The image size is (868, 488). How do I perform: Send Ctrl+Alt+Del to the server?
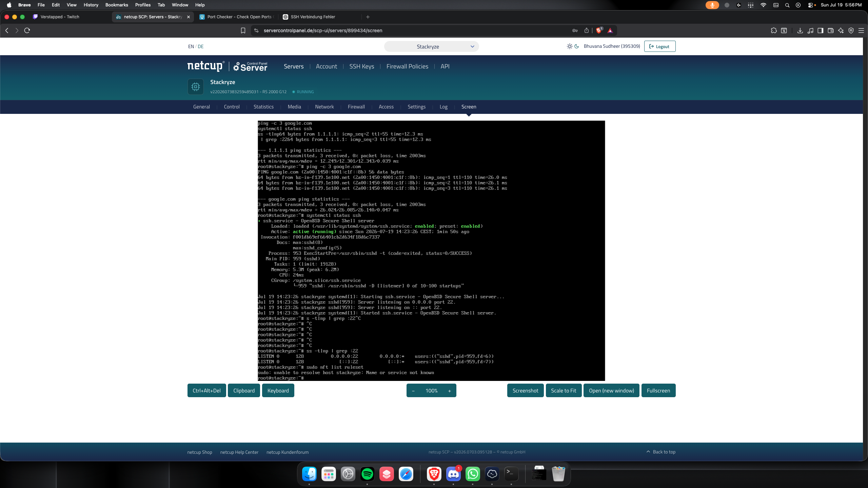click(206, 391)
